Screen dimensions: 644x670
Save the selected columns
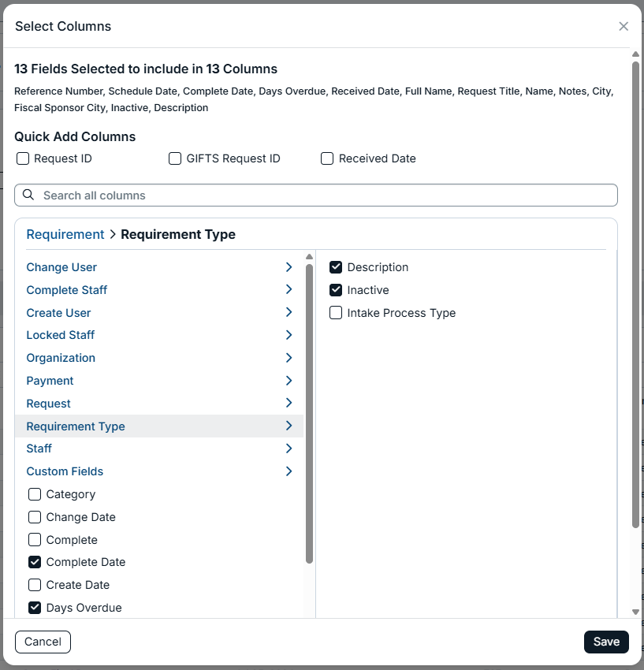(606, 642)
